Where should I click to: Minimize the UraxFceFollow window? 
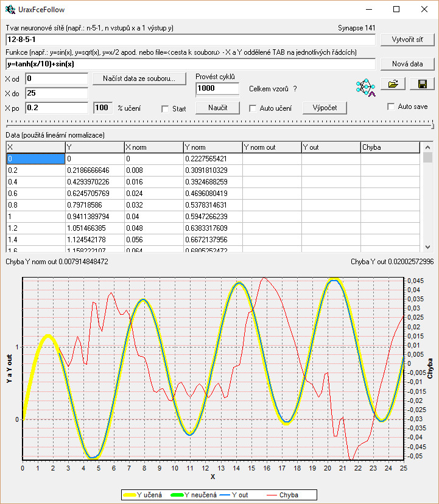369,9
